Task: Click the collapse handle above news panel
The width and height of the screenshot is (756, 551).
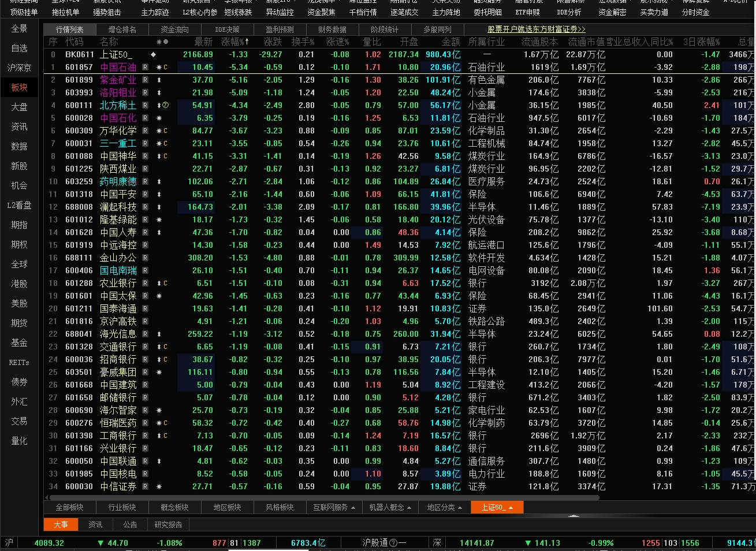Action: [x=573, y=515]
